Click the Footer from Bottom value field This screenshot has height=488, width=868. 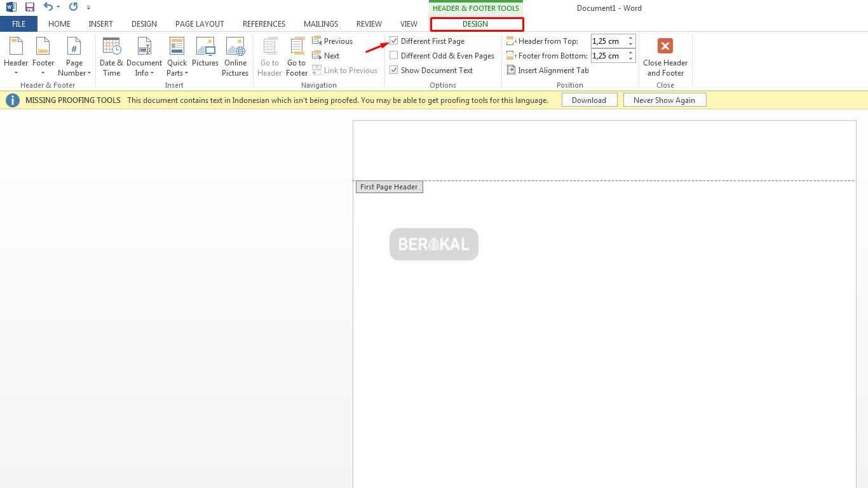click(x=608, y=55)
